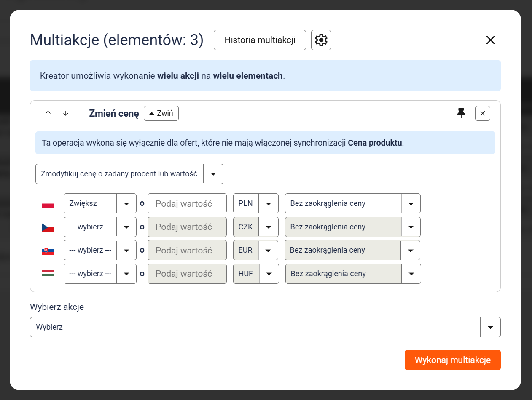The image size is (532, 400).
Task: Remove the Zmień cenę action block
Action: tap(482, 113)
